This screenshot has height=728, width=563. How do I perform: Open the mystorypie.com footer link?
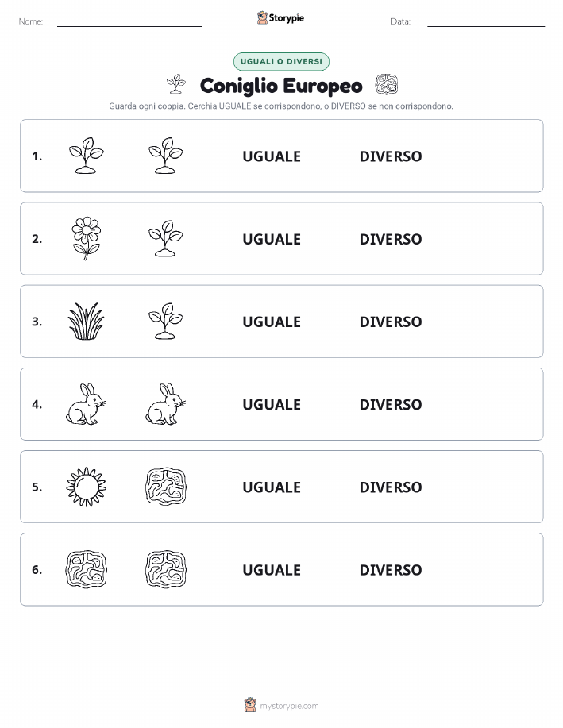[289, 706]
